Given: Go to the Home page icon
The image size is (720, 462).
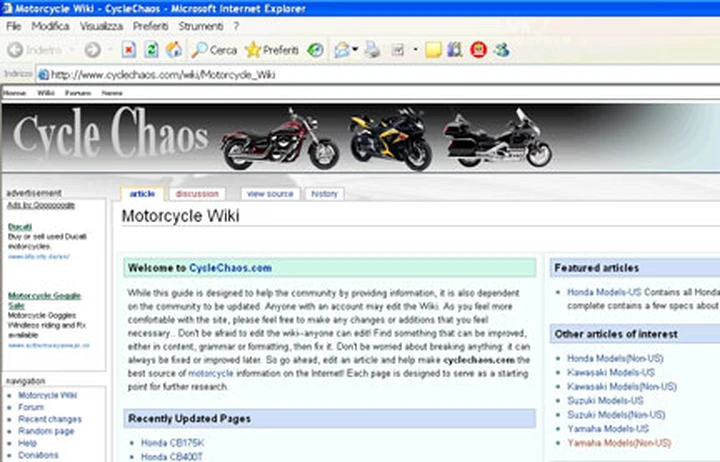Looking at the screenshot, I should [174, 50].
